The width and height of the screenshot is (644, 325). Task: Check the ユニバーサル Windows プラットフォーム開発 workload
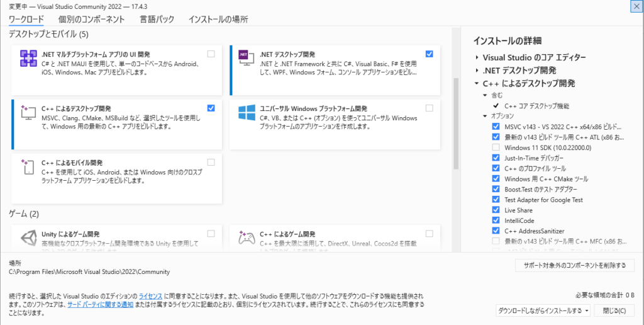click(x=429, y=108)
